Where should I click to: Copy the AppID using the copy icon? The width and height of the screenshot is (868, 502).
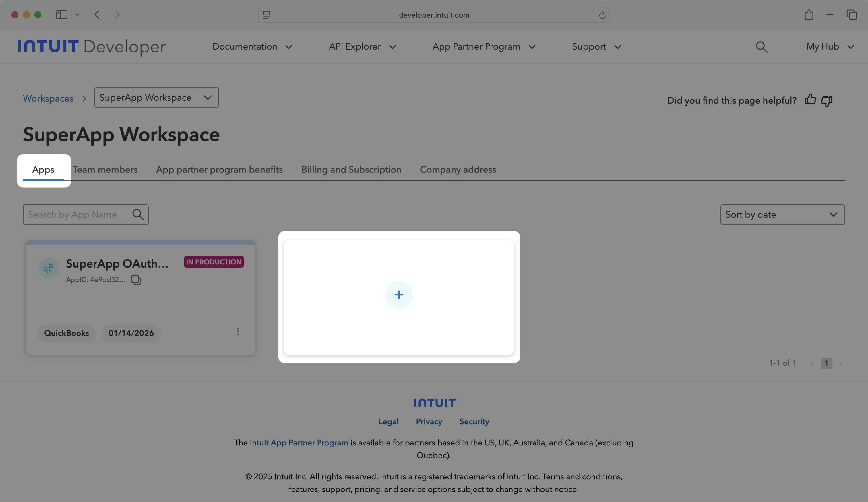tap(136, 280)
